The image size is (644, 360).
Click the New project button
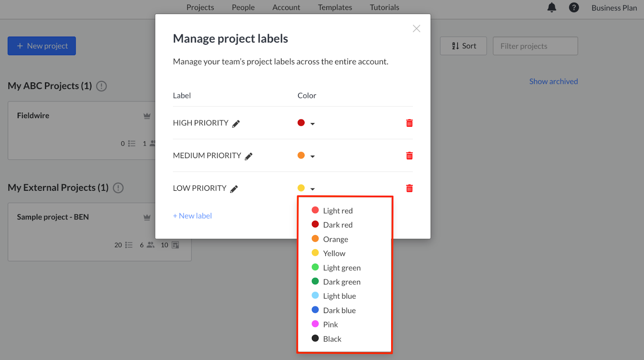pyautogui.click(x=41, y=46)
